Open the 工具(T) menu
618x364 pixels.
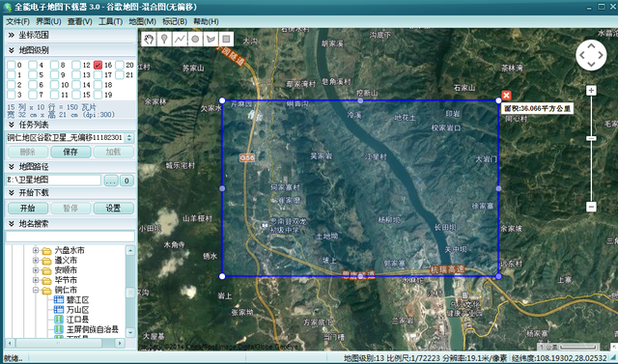pos(110,21)
